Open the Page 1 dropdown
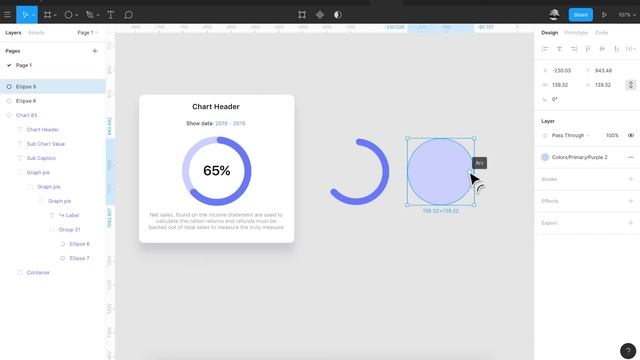640x360 pixels. coord(87,33)
